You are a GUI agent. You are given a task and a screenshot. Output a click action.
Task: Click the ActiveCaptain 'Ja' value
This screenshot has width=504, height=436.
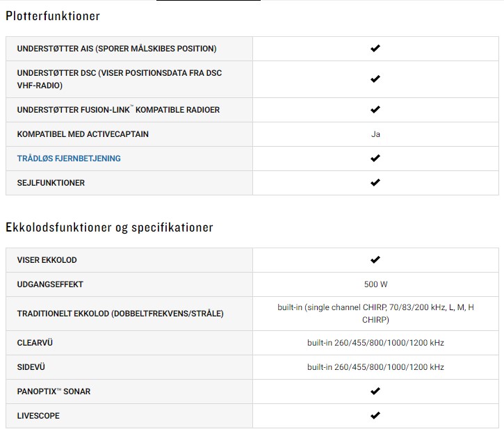(x=375, y=134)
